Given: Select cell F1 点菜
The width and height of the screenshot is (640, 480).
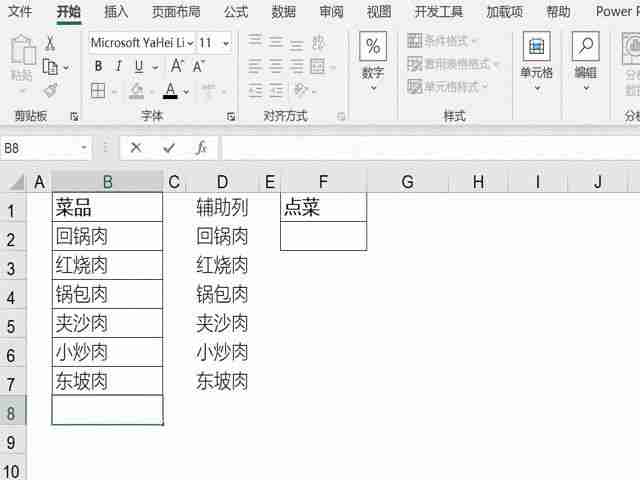Looking at the screenshot, I should pyautogui.click(x=323, y=207).
